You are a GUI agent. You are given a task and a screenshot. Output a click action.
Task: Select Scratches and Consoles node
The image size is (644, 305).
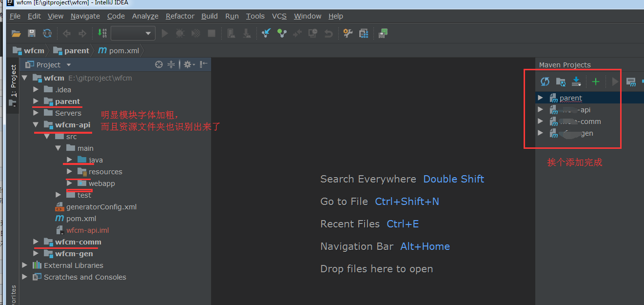(85, 277)
